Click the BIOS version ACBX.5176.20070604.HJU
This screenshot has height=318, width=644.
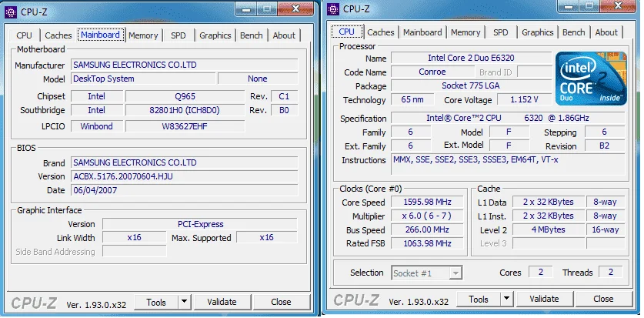coord(185,176)
